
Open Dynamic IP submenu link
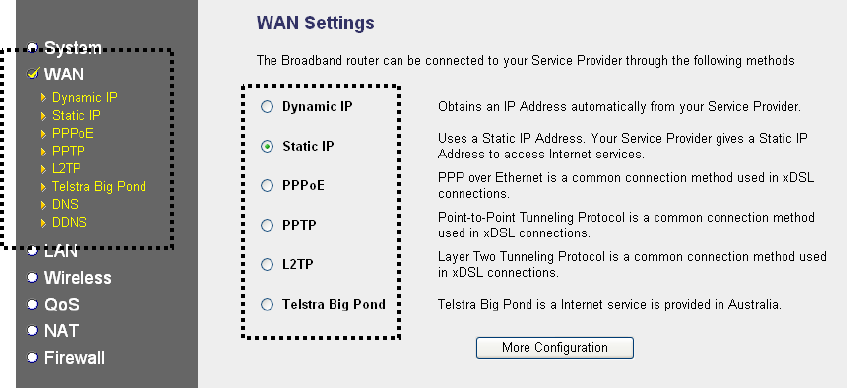click(x=84, y=98)
